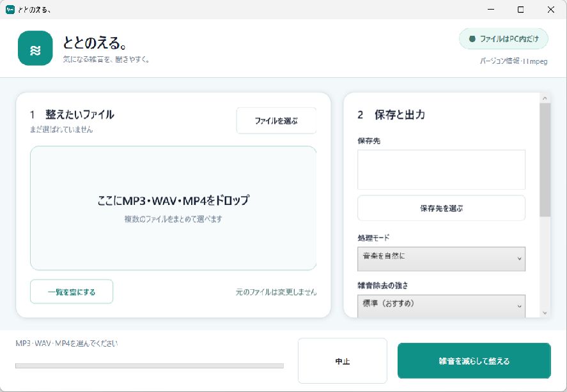This screenshot has width=567, height=392.
Task: Click the 気になる雑音を、聞きやすく。 tagline
Action: [x=106, y=59]
